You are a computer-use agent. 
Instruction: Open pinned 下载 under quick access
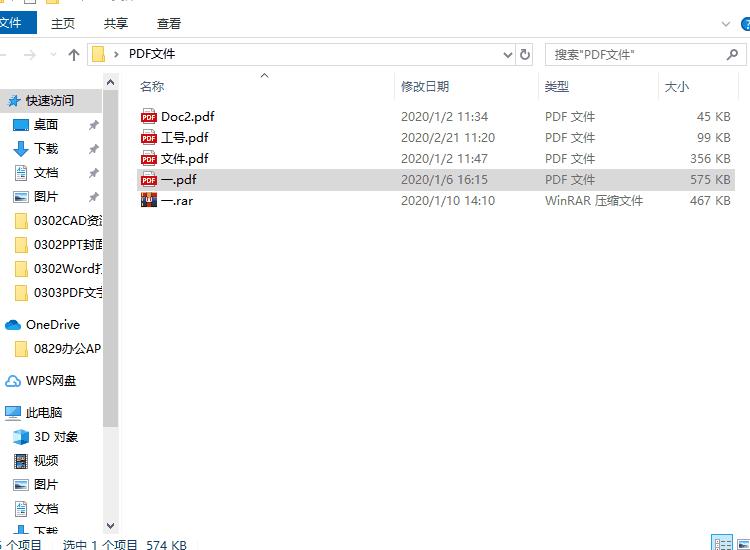click(46, 148)
